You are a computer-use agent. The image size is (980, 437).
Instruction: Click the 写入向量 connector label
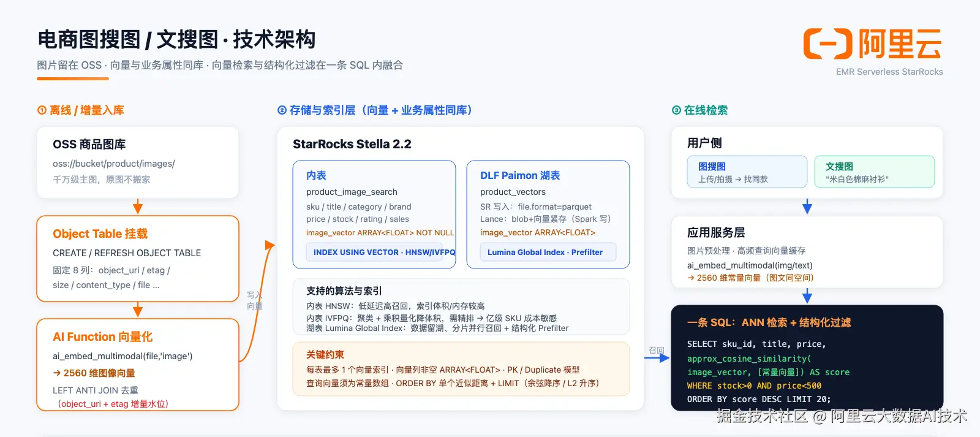coord(255,300)
